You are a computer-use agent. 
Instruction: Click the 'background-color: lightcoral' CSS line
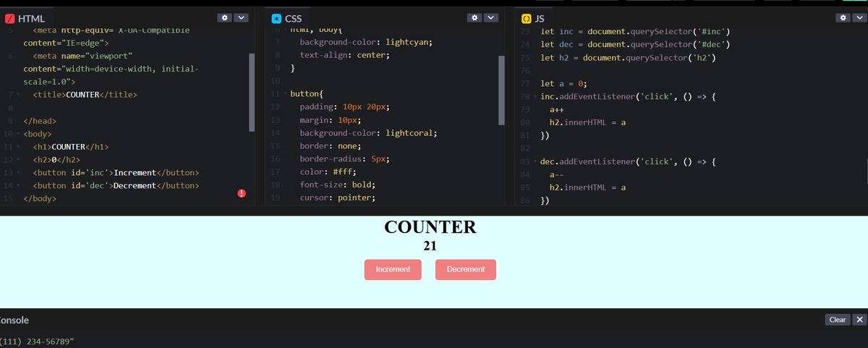[369, 134]
